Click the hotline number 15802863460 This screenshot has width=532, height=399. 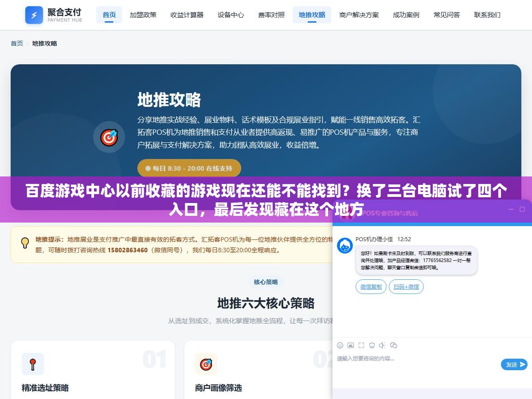[x=127, y=250]
